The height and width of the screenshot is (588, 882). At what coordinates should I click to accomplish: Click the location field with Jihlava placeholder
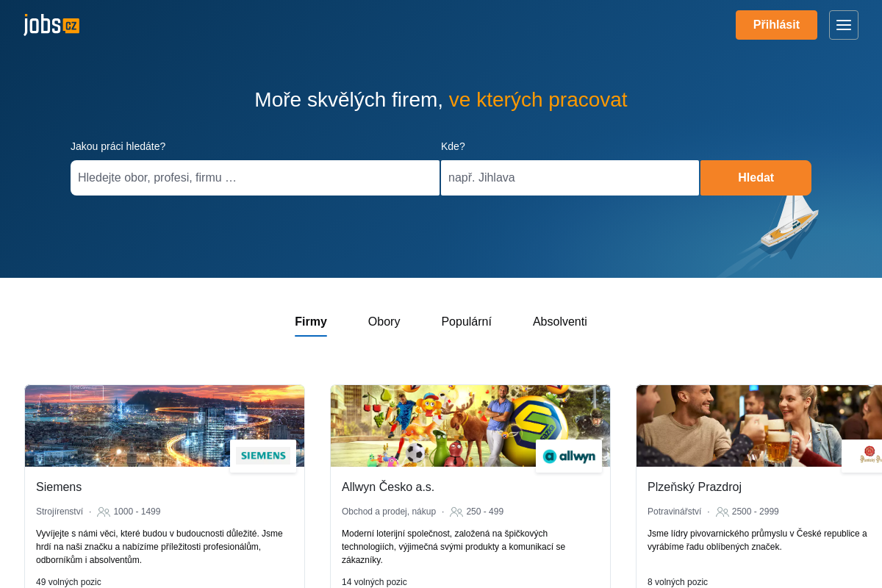(x=570, y=177)
